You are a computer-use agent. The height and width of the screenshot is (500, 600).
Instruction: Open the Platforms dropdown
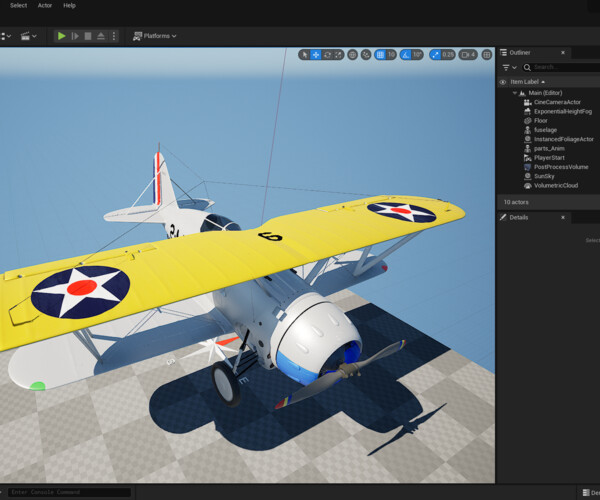pos(154,36)
